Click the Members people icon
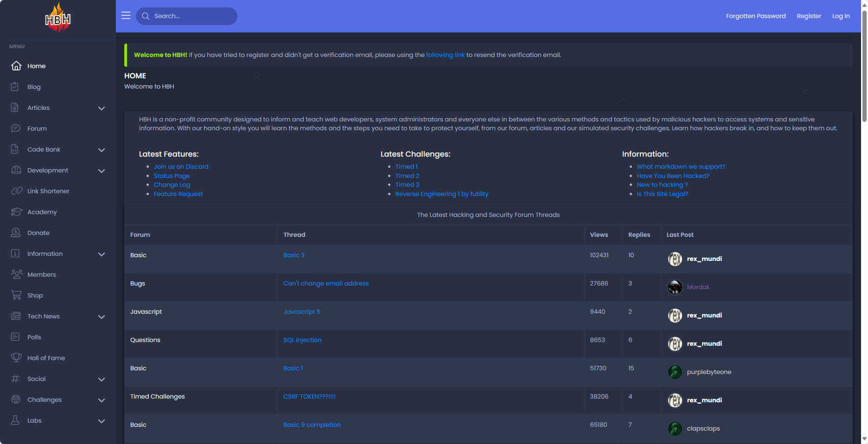The image size is (868, 444). [17, 274]
